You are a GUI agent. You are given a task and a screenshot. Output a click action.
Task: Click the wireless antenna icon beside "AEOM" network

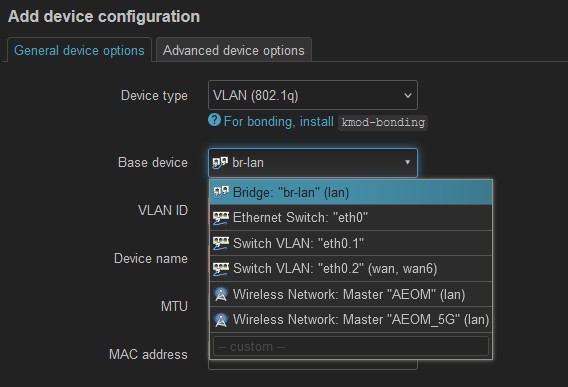click(221, 294)
